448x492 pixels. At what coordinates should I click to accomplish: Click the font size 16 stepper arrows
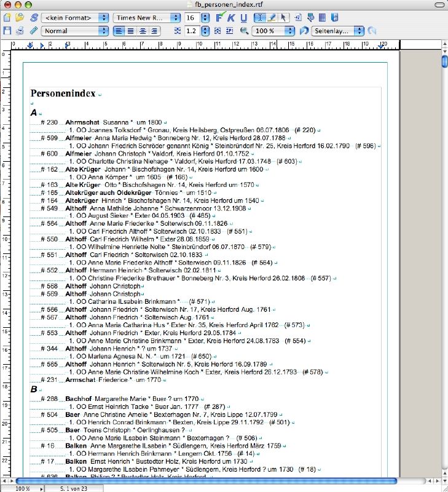pyautogui.click(x=206, y=17)
